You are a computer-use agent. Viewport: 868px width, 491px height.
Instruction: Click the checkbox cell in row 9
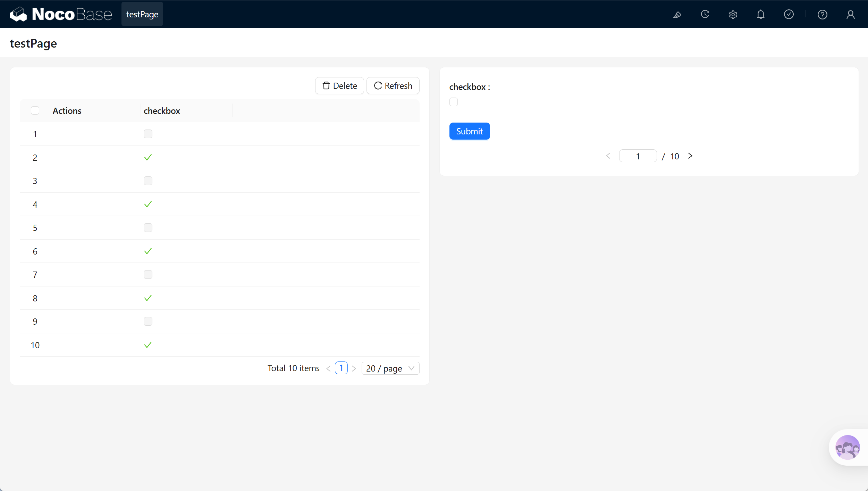click(x=148, y=321)
